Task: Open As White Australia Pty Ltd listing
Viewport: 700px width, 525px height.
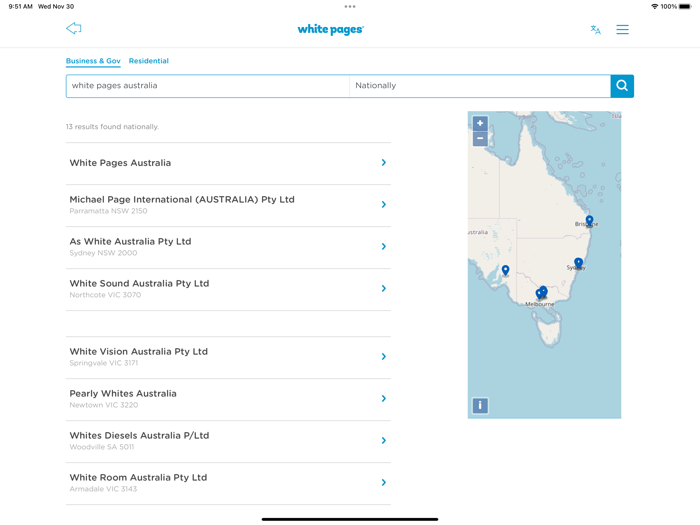Action: [228, 247]
